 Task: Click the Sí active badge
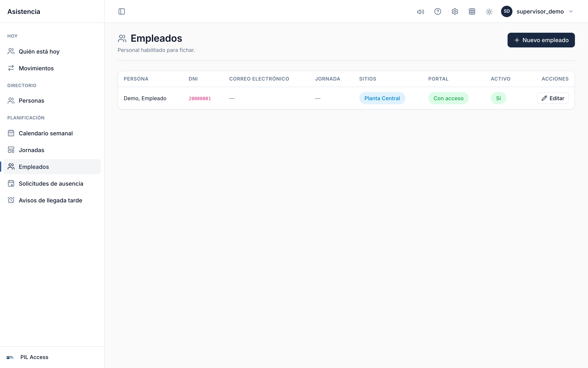498,98
